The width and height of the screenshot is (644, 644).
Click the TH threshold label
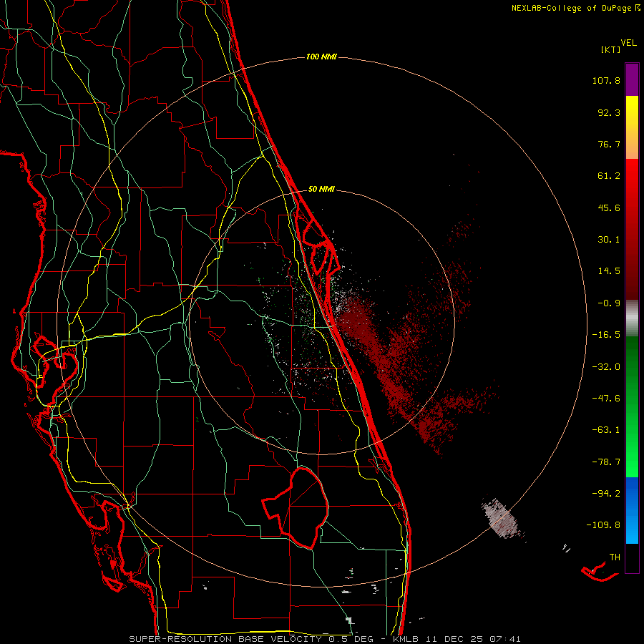pyautogui.click(x=615, y=557)
